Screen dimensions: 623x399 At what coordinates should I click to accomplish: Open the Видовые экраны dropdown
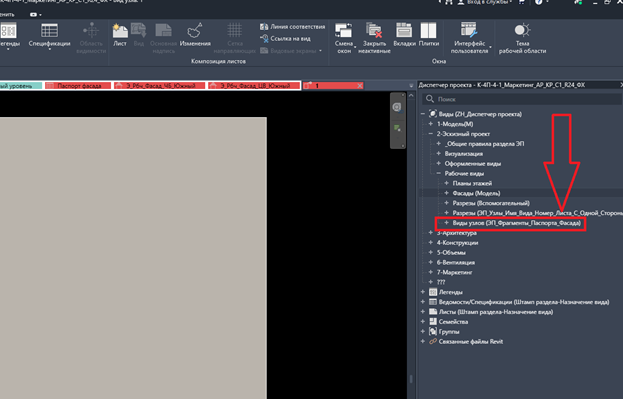point(291,50)
